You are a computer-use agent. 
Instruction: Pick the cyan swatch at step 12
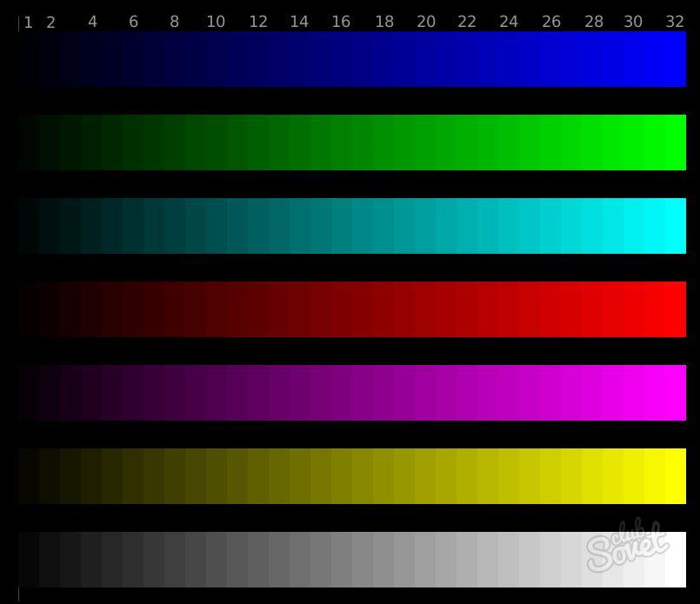[258, 226]
